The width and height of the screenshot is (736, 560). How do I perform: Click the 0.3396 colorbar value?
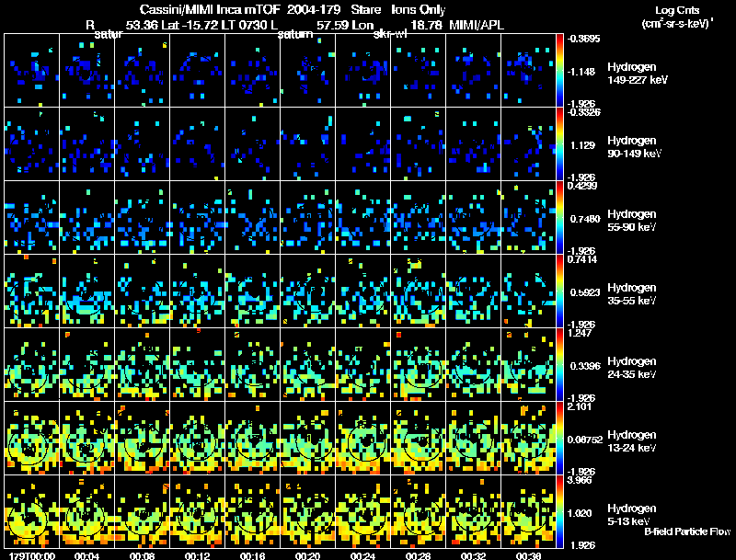click(585, 366)
